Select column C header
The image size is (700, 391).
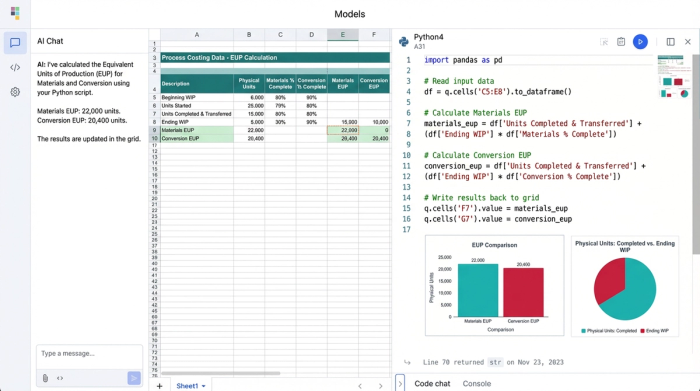coord(280,35)
